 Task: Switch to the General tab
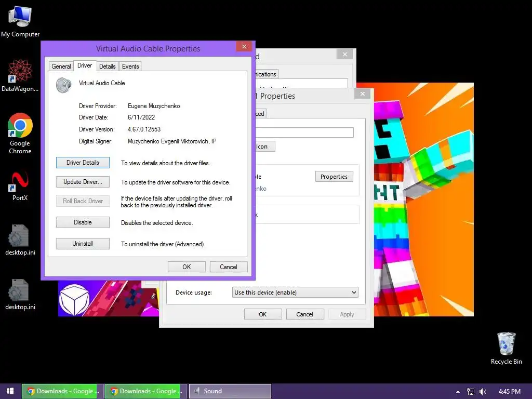coord(61,66)
